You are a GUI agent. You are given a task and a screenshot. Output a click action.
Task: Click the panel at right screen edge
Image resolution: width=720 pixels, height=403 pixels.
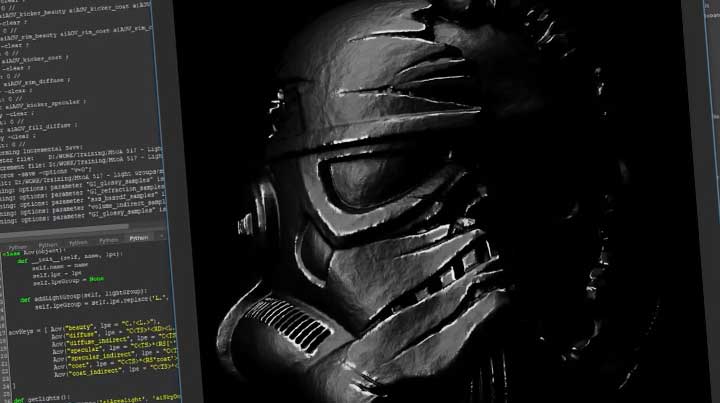[x=703, y=200]
